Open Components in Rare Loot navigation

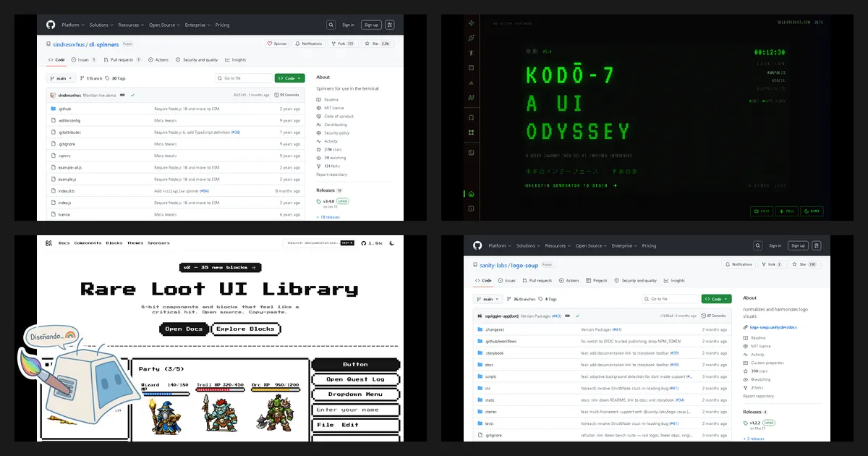[88, 243]
